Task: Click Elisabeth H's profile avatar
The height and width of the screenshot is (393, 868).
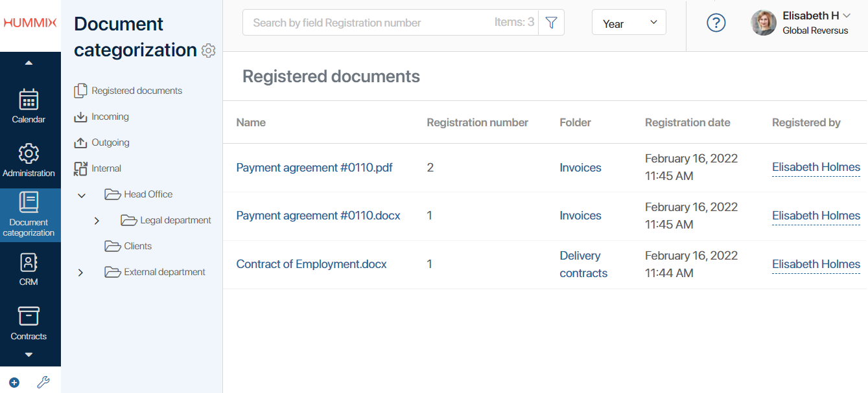Action: [x=764, y=23]
